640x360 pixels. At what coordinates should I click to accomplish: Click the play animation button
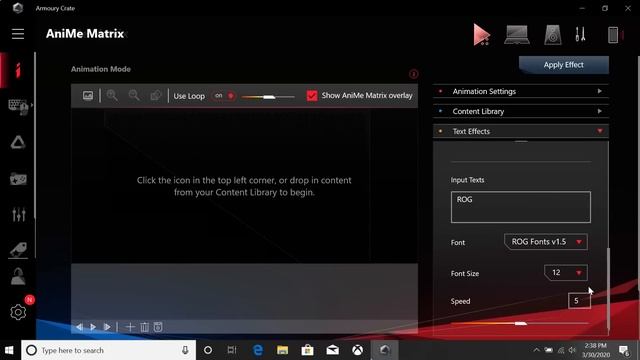pos(93,327)
